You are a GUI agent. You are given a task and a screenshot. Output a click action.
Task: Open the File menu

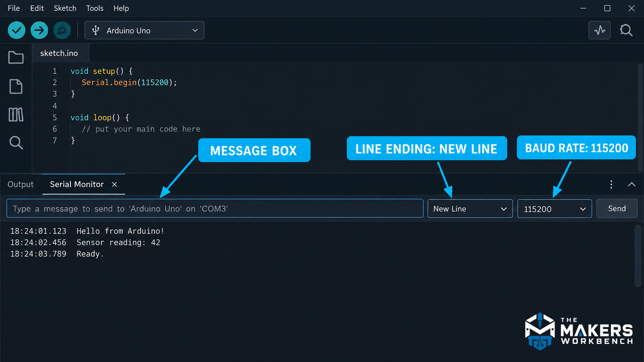[14, 8]
